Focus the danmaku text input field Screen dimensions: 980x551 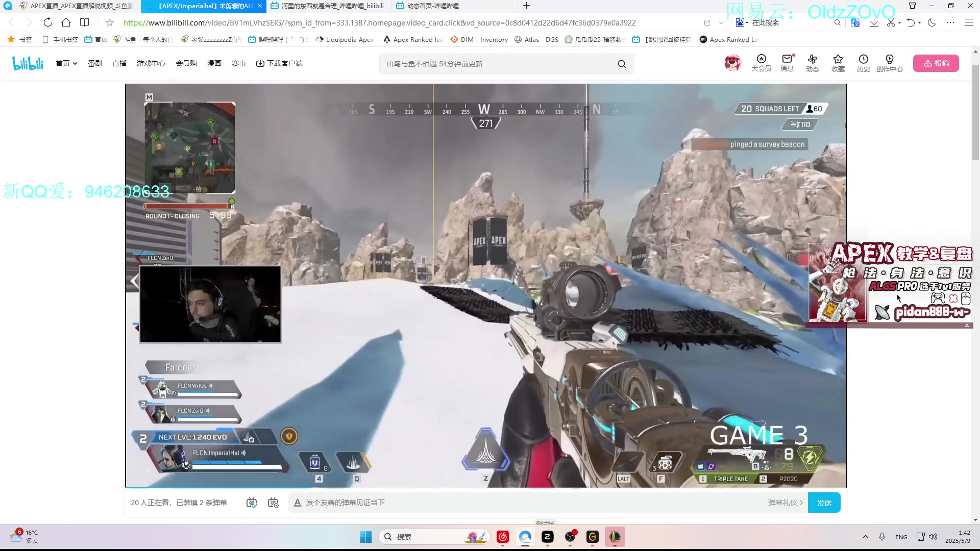(533, 503)
